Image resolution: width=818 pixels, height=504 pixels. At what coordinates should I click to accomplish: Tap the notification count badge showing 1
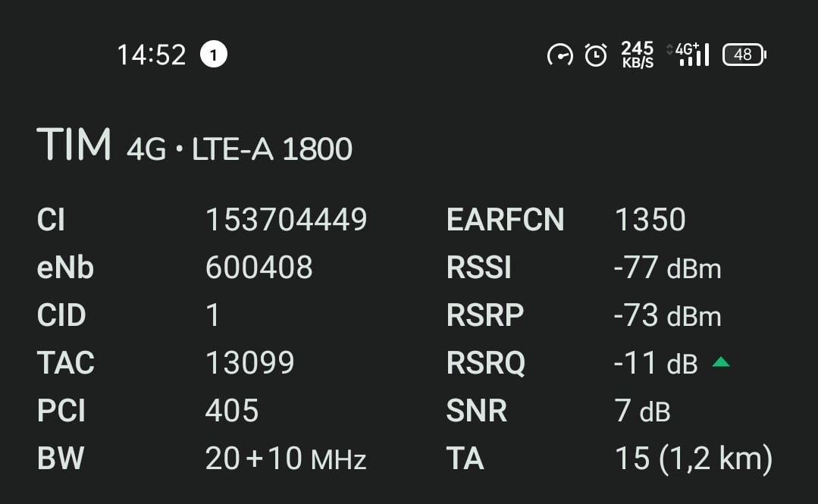point(214,55)
